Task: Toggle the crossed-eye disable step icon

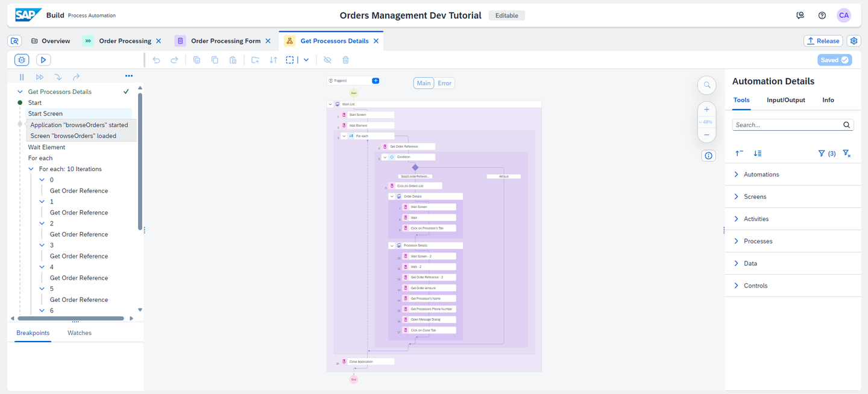Action: 327,60
